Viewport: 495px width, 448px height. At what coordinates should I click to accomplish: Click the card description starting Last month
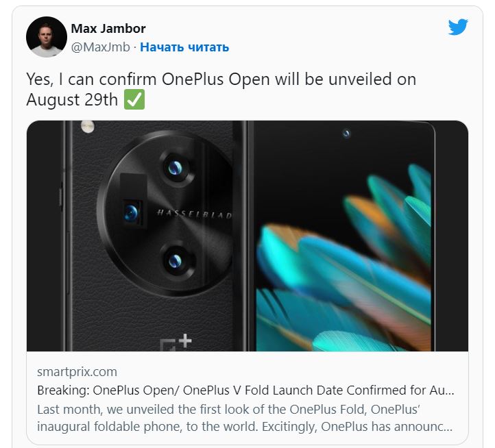[x=245, y=418]
